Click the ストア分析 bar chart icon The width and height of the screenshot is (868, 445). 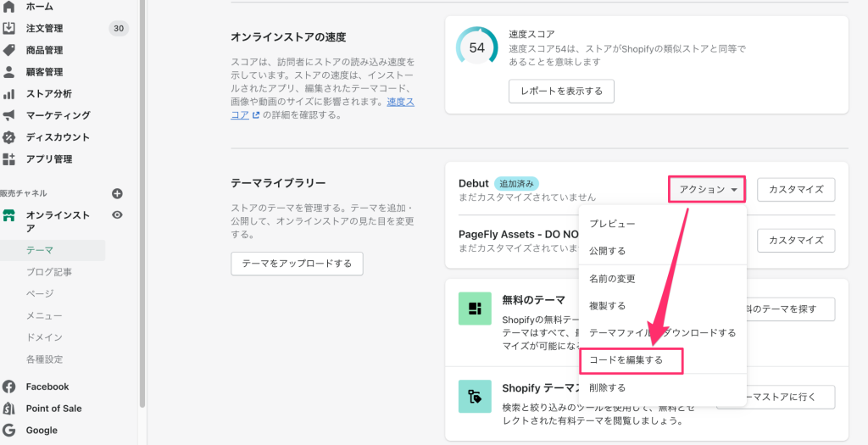coord(8,93)
